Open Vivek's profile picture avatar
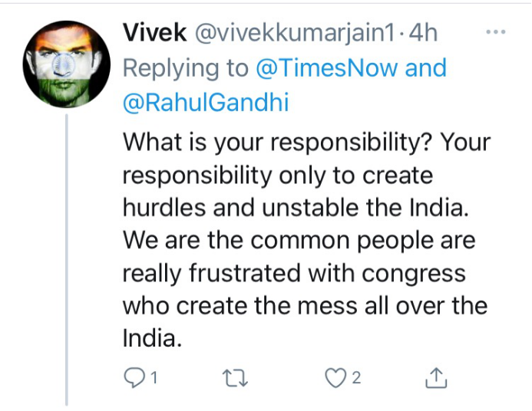The image size is (532, 411). (67, 64)
